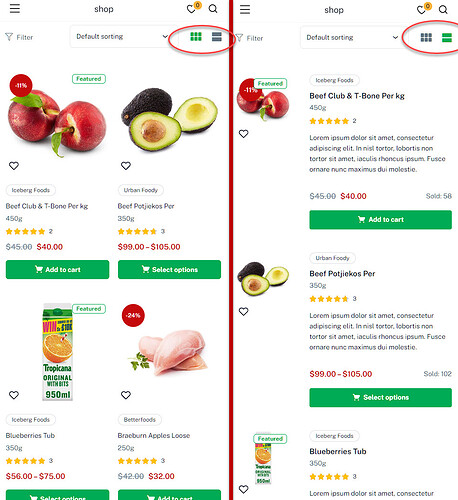Add Beef Club grid item to cart
The image size is (458, 500).
[57, 269]
